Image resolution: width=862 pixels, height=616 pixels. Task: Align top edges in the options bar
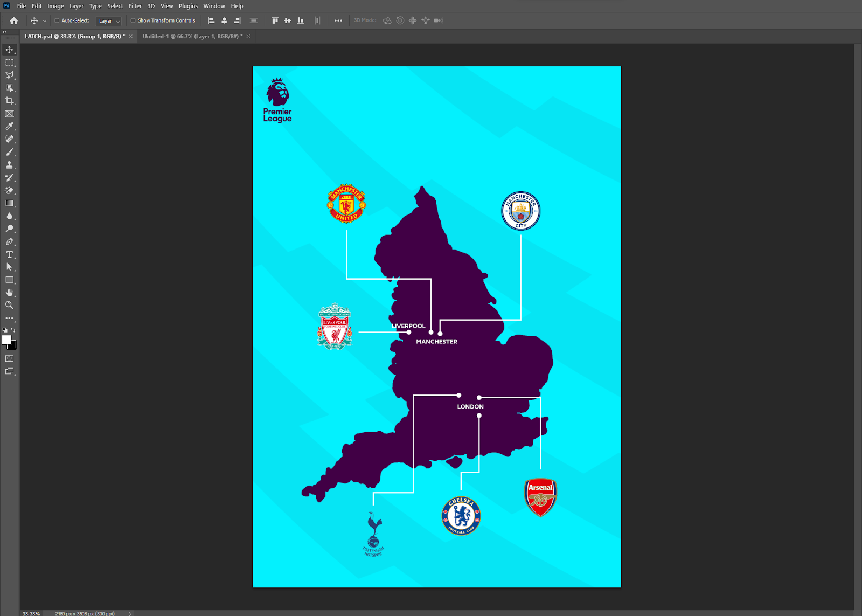275,20
